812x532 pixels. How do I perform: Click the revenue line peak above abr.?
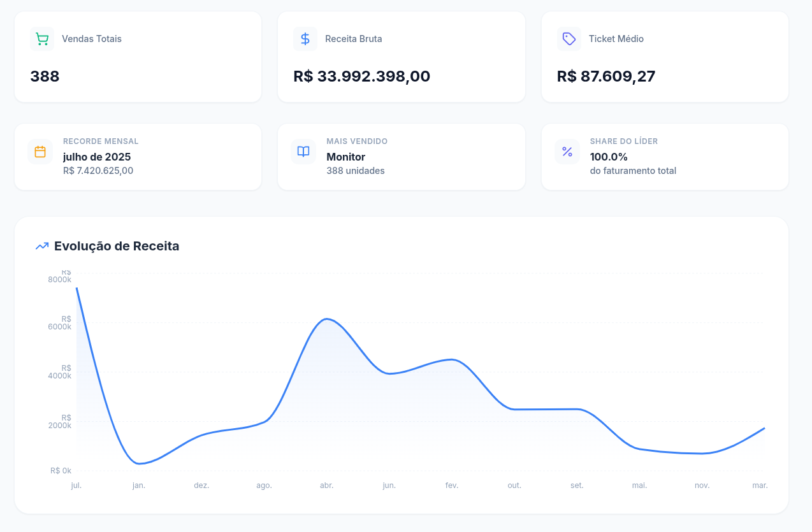point(327,319)
